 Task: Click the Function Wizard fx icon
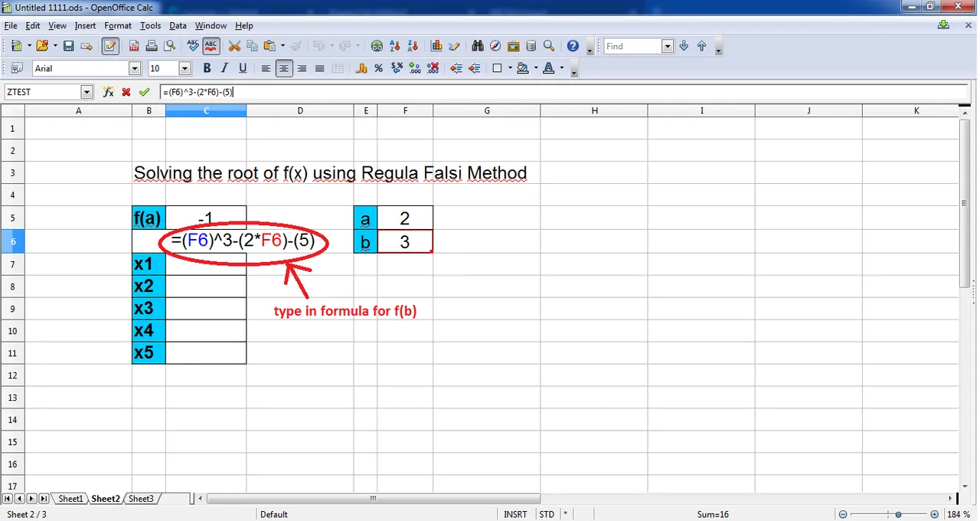pos(108,92)
